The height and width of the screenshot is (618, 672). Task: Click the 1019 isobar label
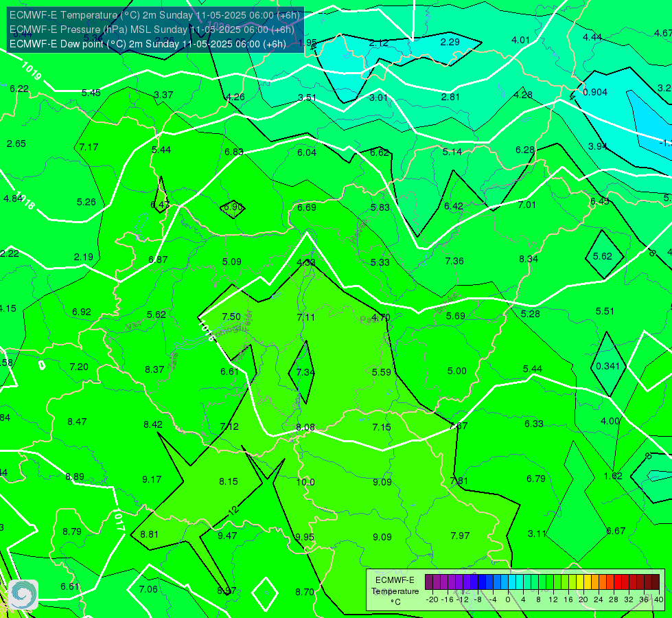pyautogui.click(x=32, y=71)
